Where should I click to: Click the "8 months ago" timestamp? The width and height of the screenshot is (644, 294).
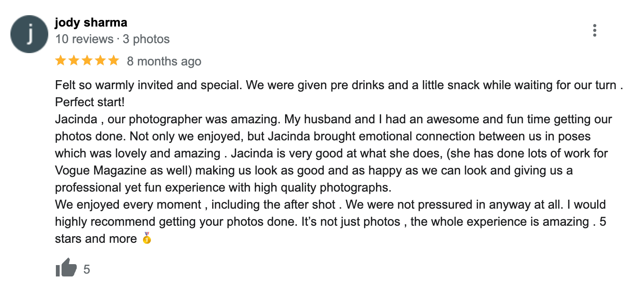[x=164, y=61]
